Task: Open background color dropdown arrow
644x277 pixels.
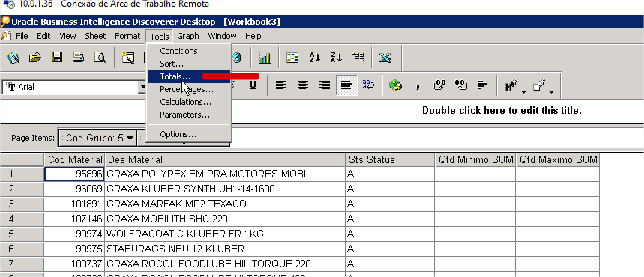Action: tap(551, 92)
